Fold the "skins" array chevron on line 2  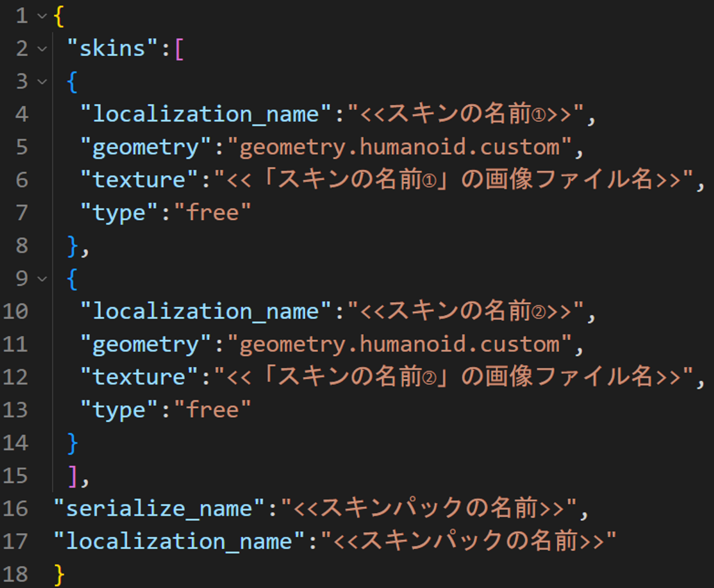[x=42, y=49]
